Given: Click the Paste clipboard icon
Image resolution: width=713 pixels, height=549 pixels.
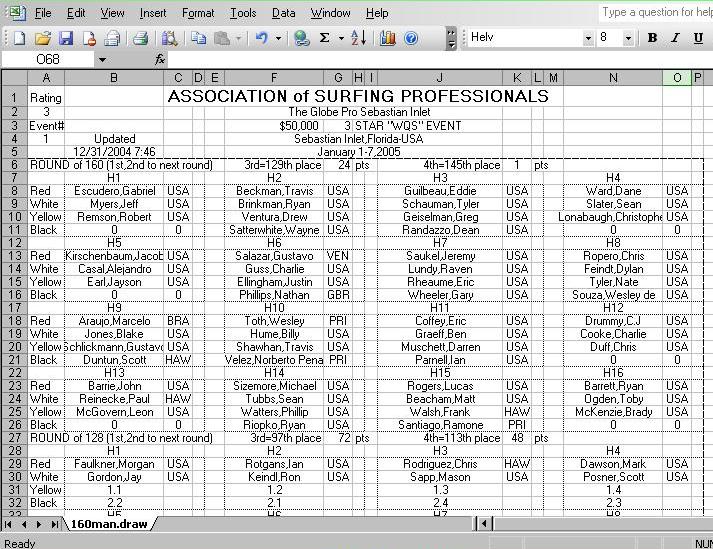Looking at the screenshot, I should tap(222, 38).
